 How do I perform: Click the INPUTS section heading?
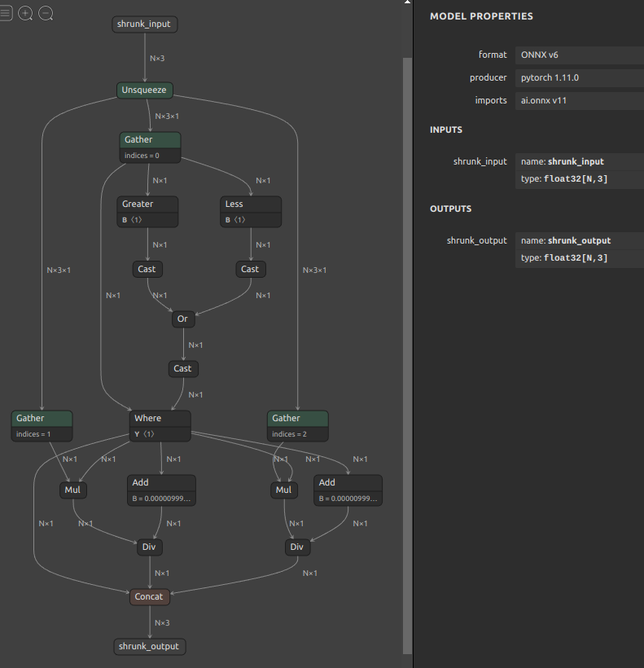[446, 130]
